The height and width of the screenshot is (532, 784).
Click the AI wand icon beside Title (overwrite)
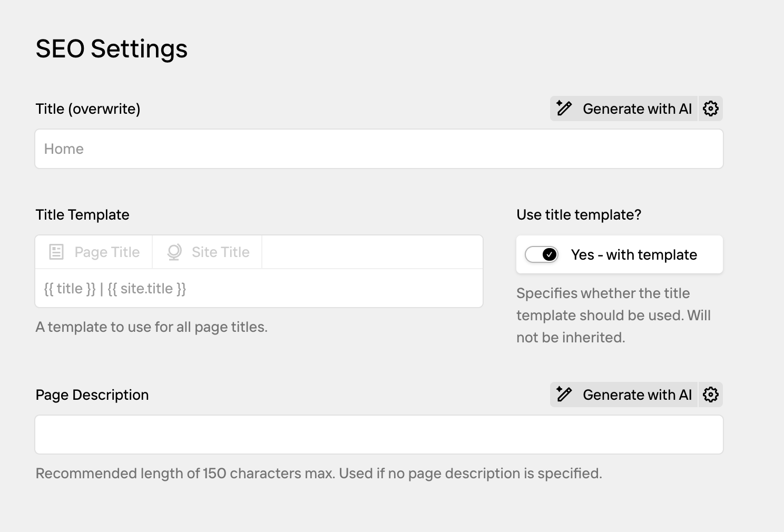[x=564, y=109]
